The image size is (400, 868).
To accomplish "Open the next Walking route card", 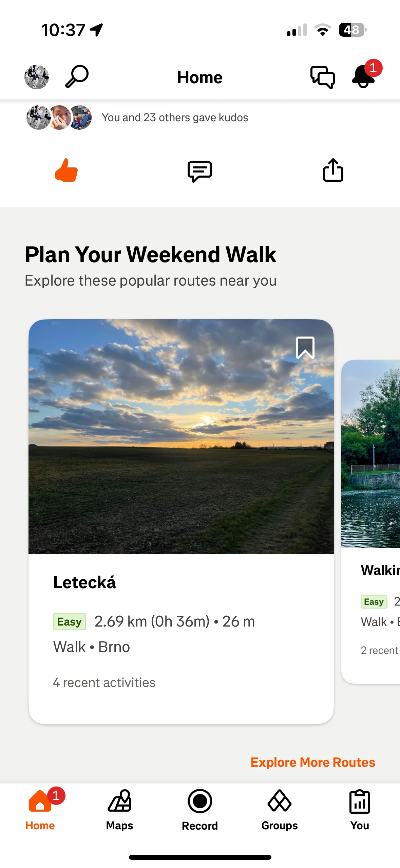I will [x=371, y=522].
